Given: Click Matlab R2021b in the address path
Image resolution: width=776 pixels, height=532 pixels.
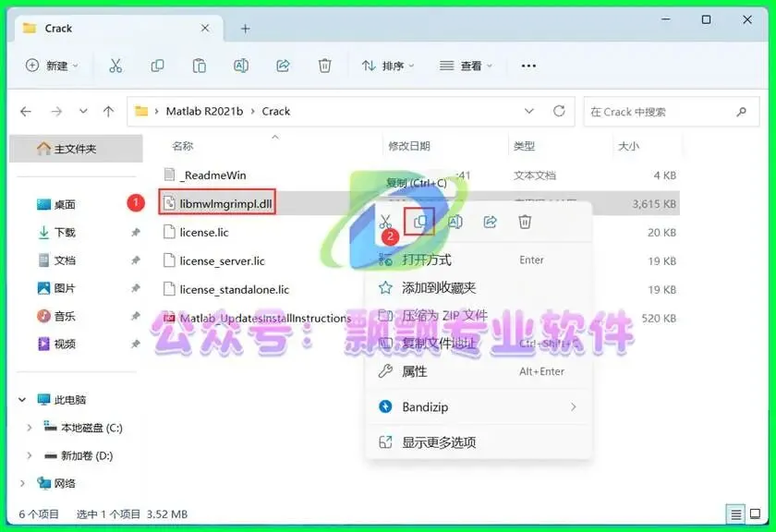Looking at the screenshot, I should [x=204, y=112].
